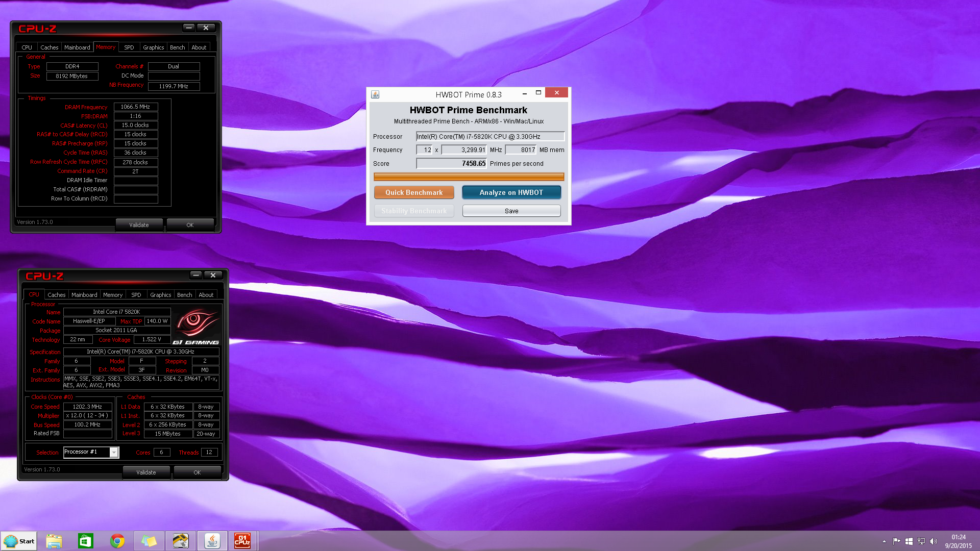980x551 pixels.
Task: Open Caches tab in top CPU-Z window
Action: pos(50,47)
